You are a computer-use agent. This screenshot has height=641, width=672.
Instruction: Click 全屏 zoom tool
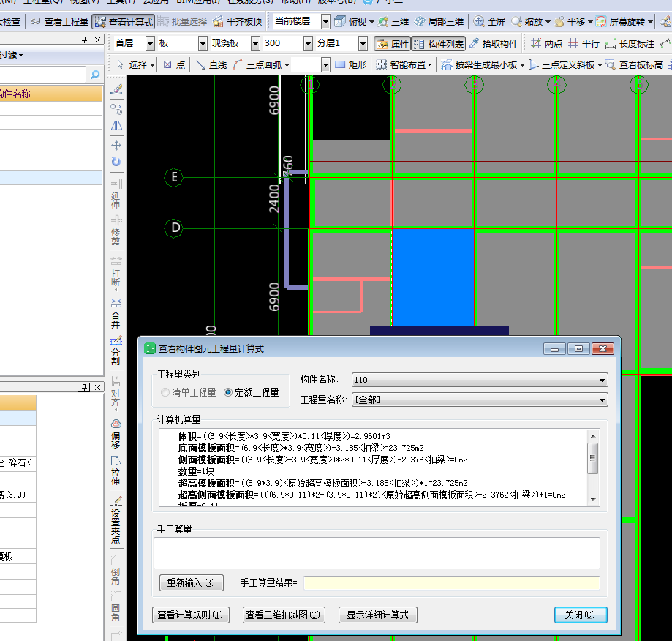tap(489, 21)
